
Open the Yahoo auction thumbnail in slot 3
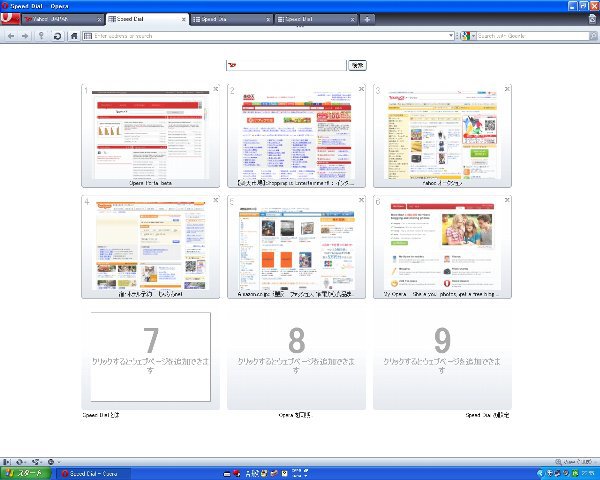(x=442, y=135)
